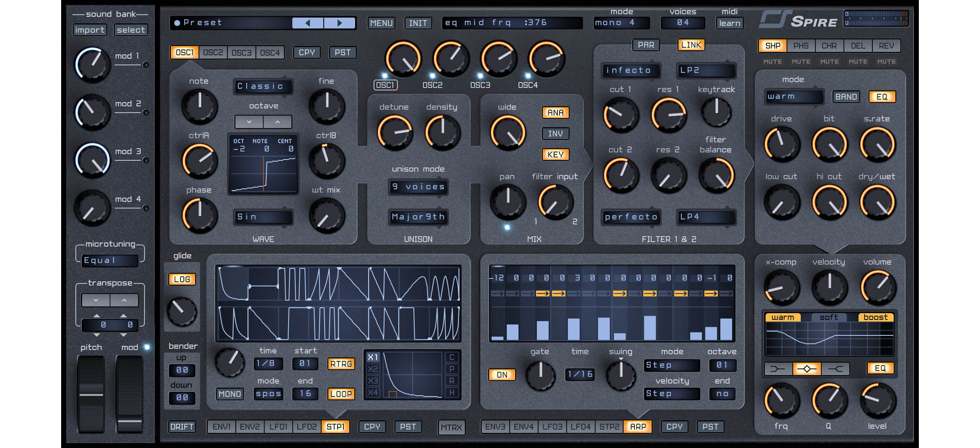Open the REV effect tab
980x448 pixels.
pos(886,46)
